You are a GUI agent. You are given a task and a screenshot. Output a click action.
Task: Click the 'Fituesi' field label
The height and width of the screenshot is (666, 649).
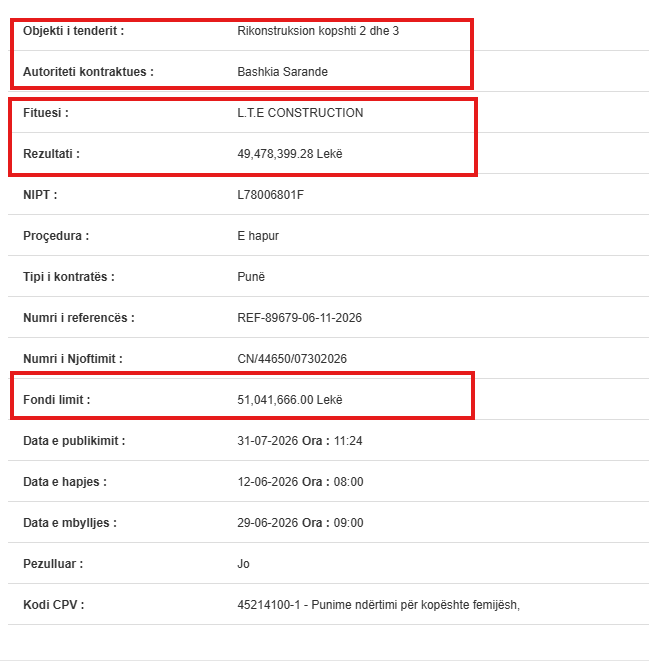tap(46, 113)
